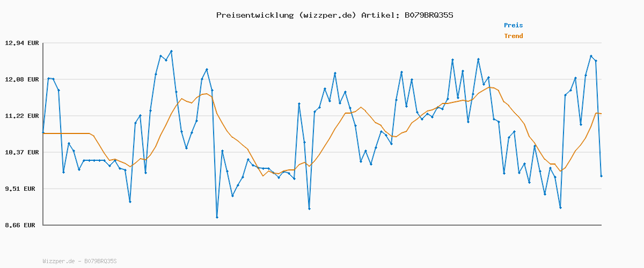
Task: Click the first blue price point at left edge
Action: 43,132
